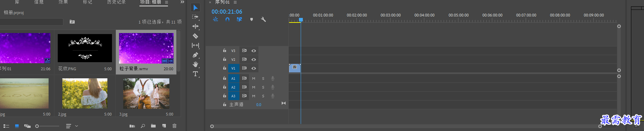Select the Selection arrow tool
Image resolution: width=644 pixels, height=131 pixels.
click(x=195, y=7)
